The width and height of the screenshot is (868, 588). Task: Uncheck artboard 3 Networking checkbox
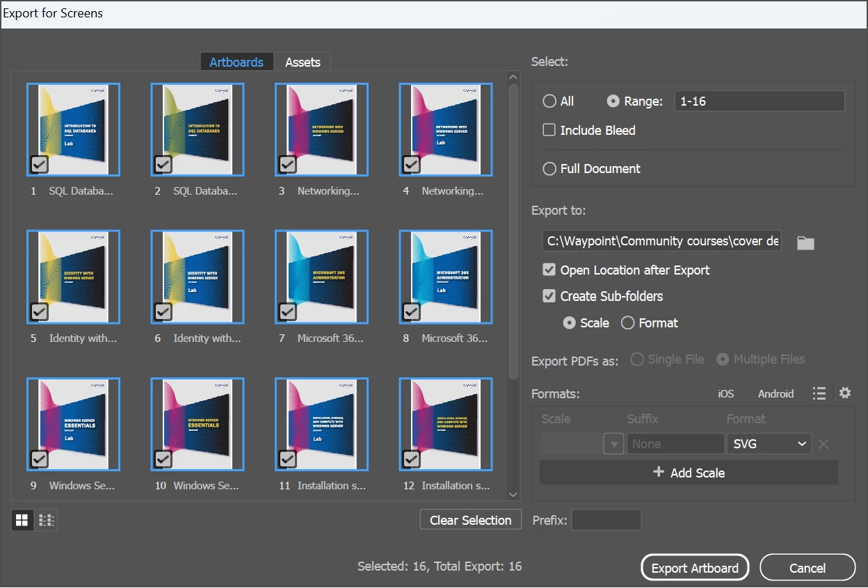pos(288,165)
